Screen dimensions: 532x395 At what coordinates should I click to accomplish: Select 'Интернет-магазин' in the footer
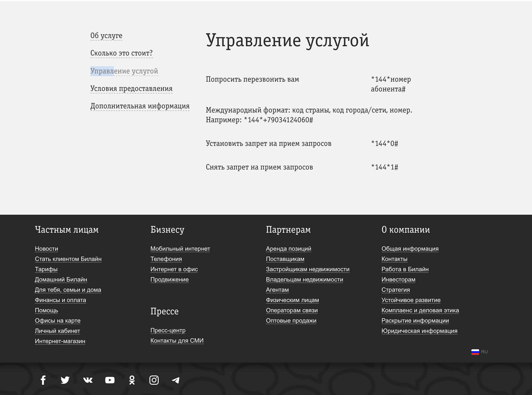click(x=60, y=341)
